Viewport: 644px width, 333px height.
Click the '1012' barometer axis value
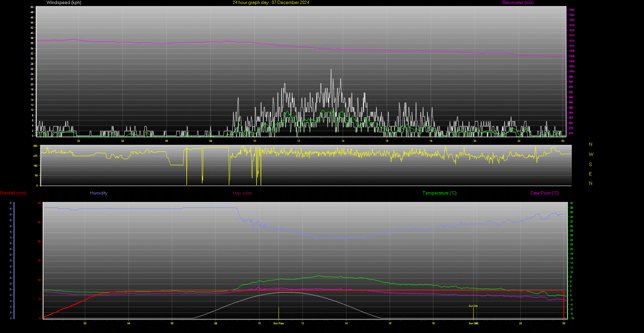pyautogui.click(x=571, y=41)
